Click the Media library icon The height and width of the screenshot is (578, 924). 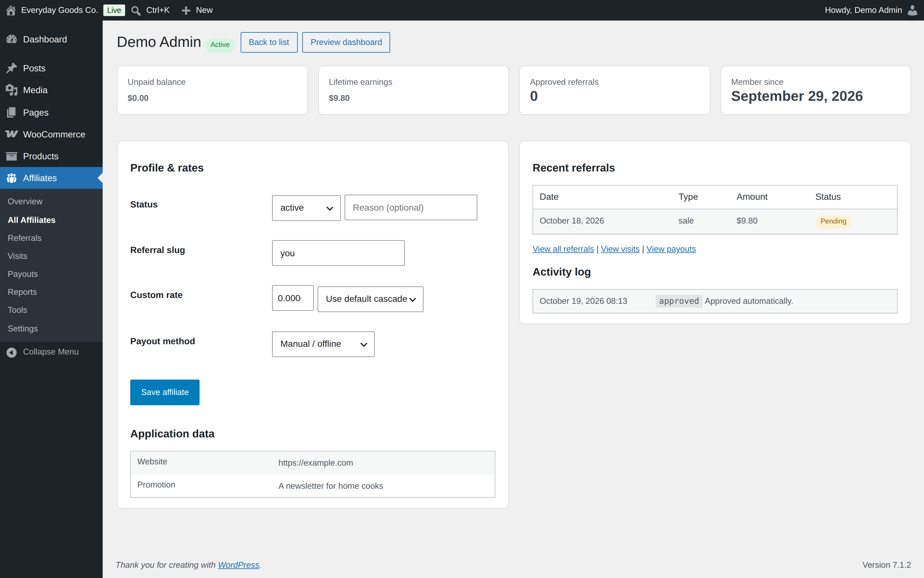point(12,90)
